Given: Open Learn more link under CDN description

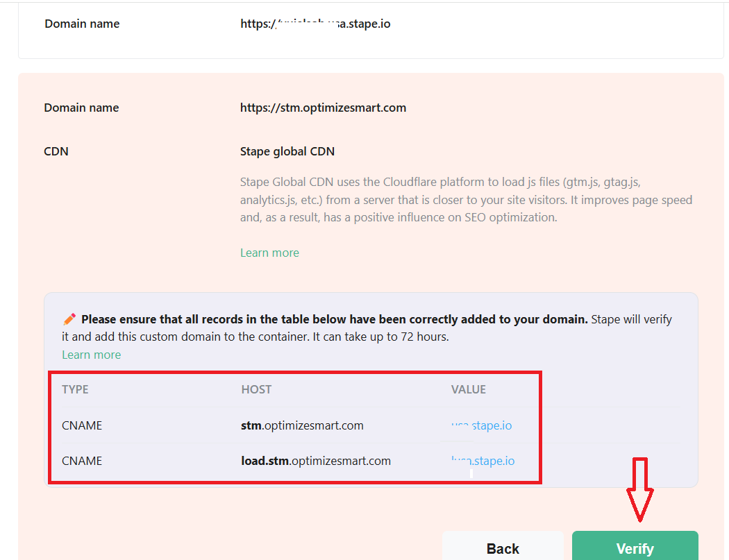Looking at the screenshot, I should 269,253.
